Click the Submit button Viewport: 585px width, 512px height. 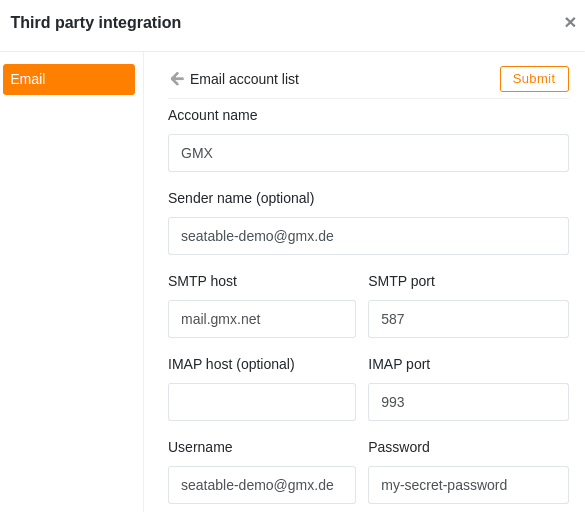(534, 79)
